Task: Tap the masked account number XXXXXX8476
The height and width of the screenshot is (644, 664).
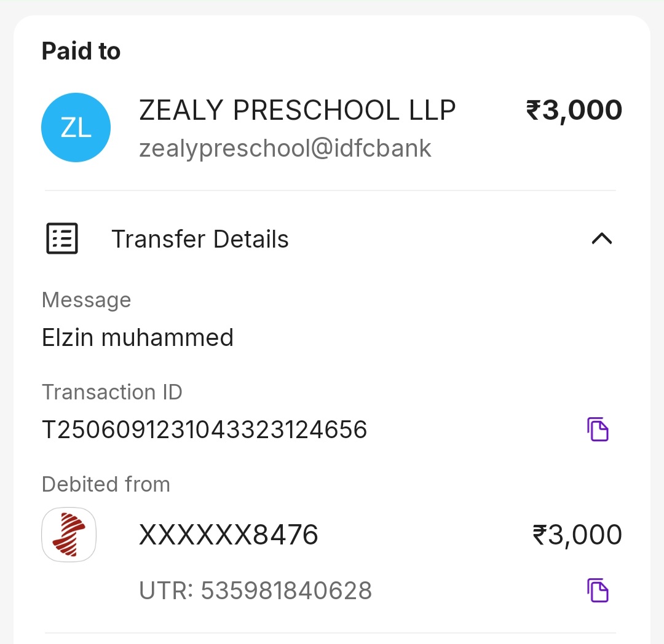Action: point(229,535)
